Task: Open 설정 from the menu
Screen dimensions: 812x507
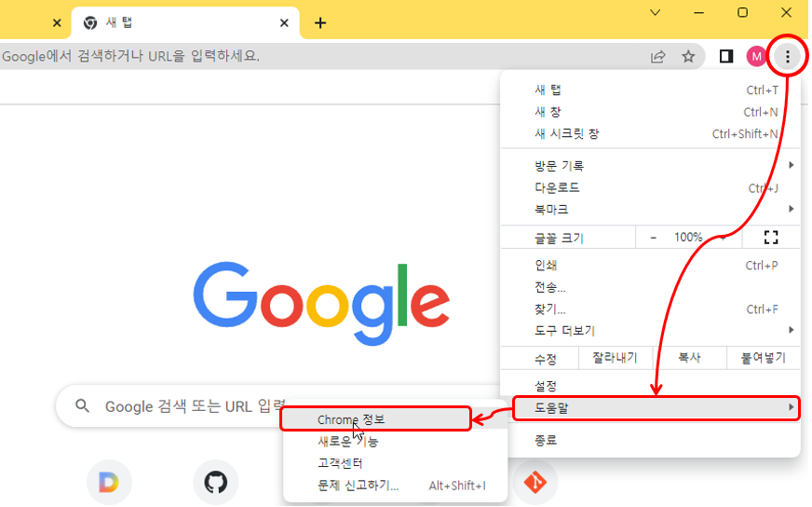Action: pos(650,386)
